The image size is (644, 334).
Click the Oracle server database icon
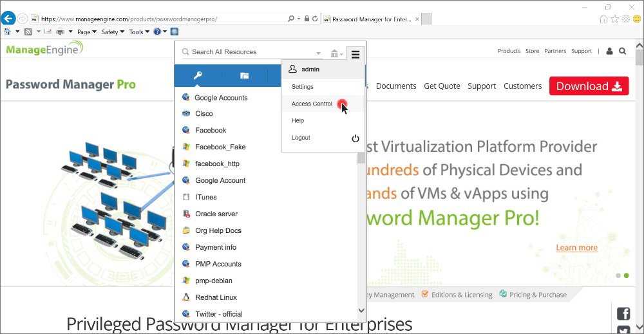pos(186,214)
